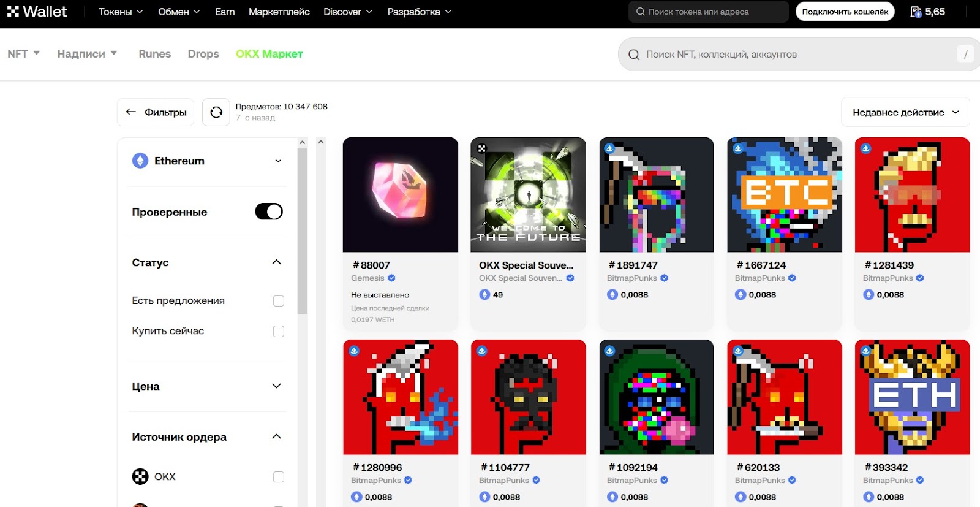Click the marketplace badge on the #1281439 image
980x507 pixels.
click(865, 148)
